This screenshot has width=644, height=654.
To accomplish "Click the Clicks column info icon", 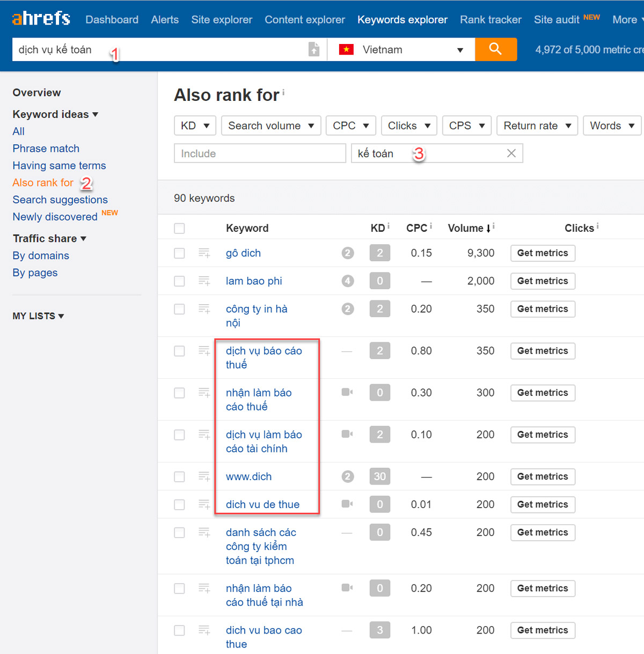I will 597,225.
